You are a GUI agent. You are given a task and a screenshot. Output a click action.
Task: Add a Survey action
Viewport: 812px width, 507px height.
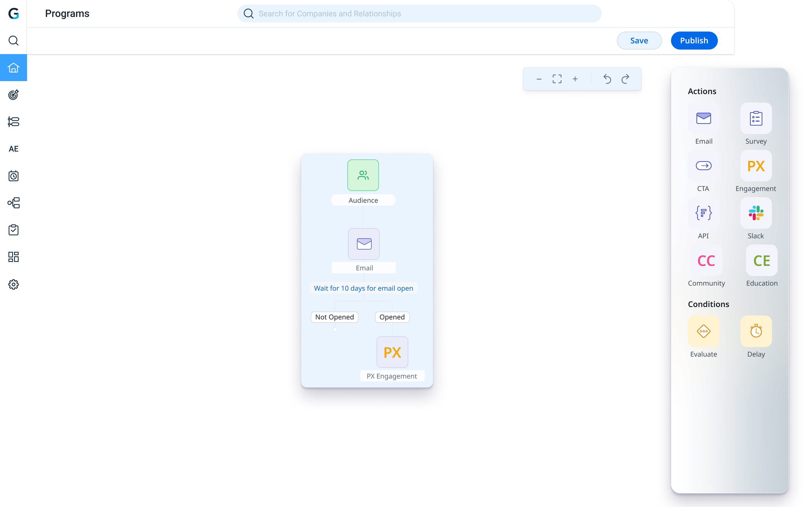click(756, 118)
